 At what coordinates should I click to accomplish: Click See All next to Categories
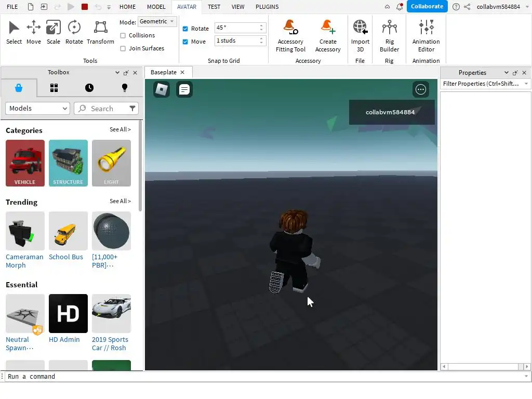(120, 129)
